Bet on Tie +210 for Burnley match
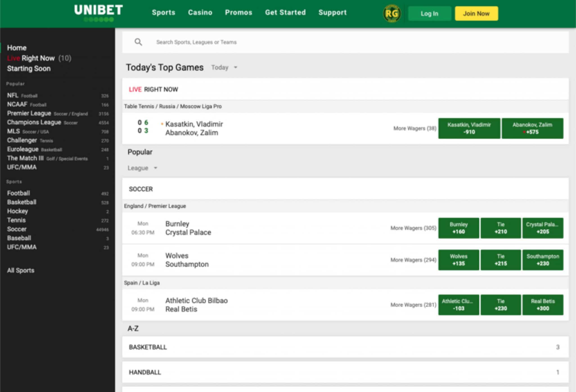The width and height of the screenshot is (576, 392). tap(501, 228)
